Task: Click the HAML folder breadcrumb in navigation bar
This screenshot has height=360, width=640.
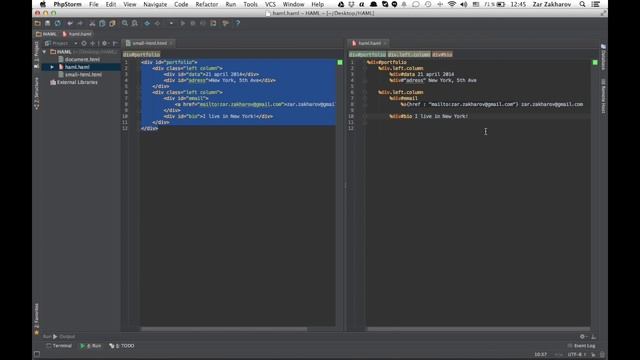Action: [46, 34]
